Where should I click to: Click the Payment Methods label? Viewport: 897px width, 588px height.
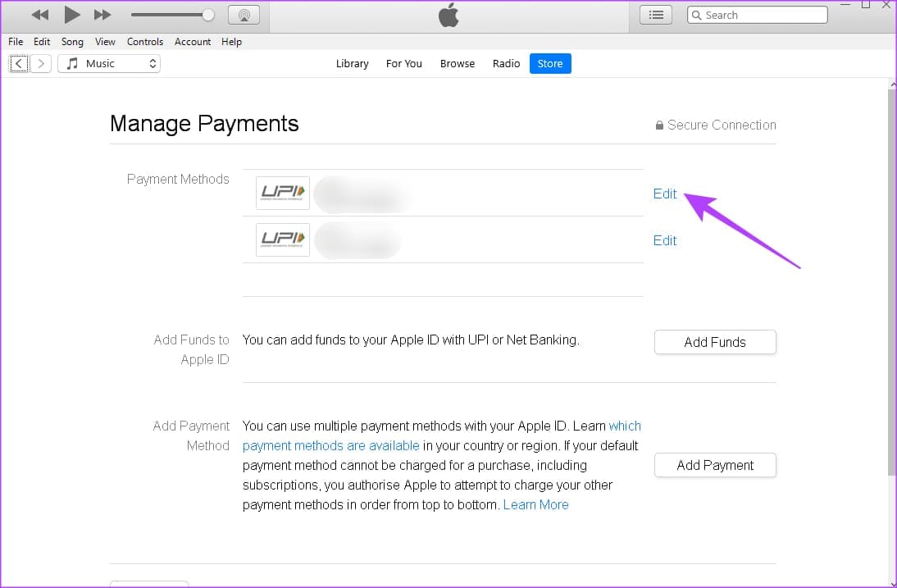click(178, 179)
